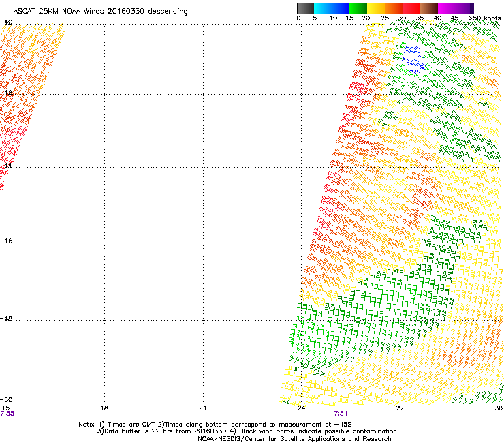Screen dimensions: 504x443
Task: Click the gray 0-5 knots legend swatch
Action: click(305, 8)
